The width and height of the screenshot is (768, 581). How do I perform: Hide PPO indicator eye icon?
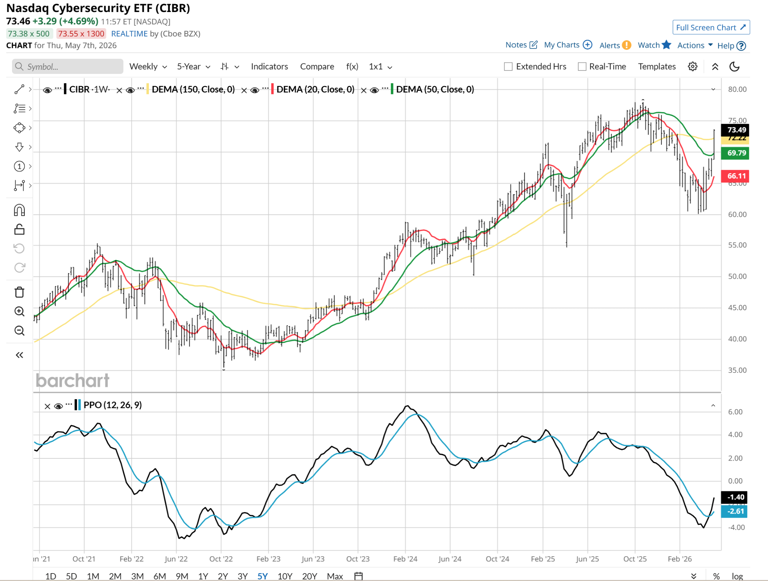(59, 406)
